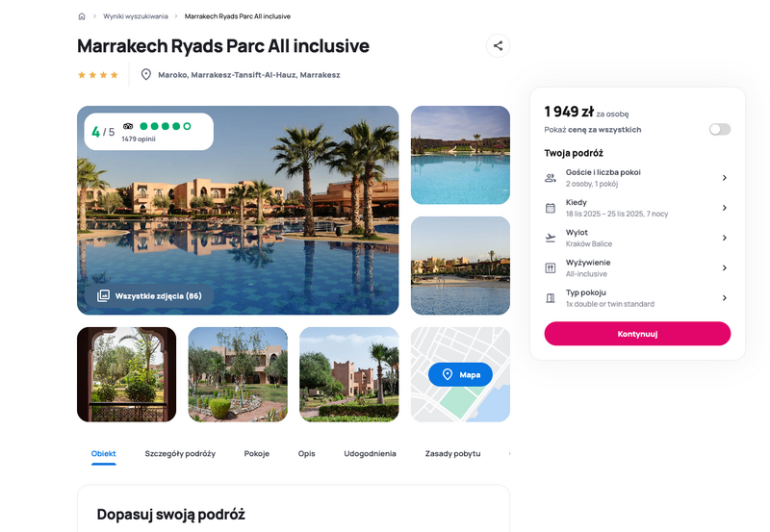Expand Goście i liczba pokoi chevron
This screenshot has height=532, width=770.
tap(725, 178)
